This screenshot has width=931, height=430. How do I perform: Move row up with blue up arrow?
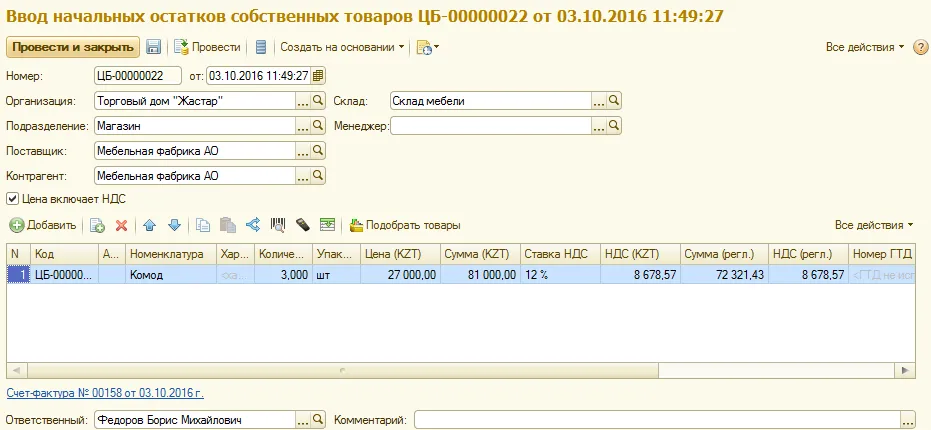coord(150,225)
